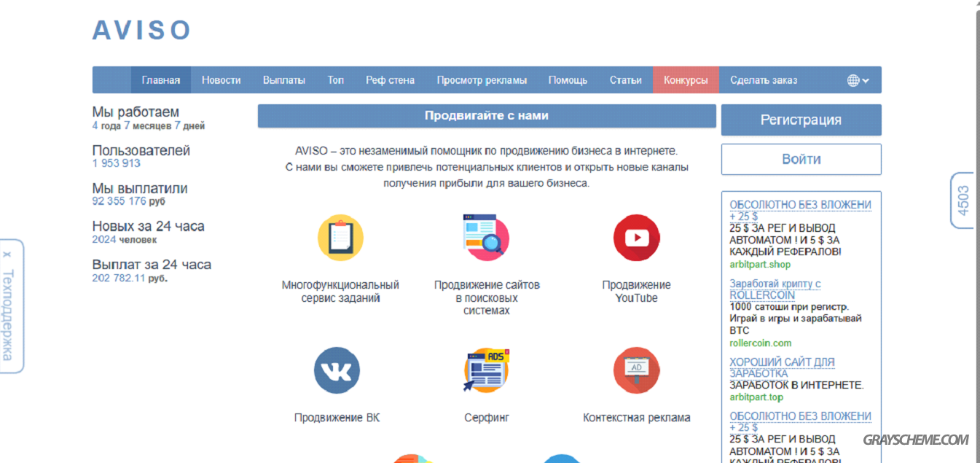Open the Заработай крипту с ROLLERCOIN ad link
980x463 pixels.
(775, 289)
